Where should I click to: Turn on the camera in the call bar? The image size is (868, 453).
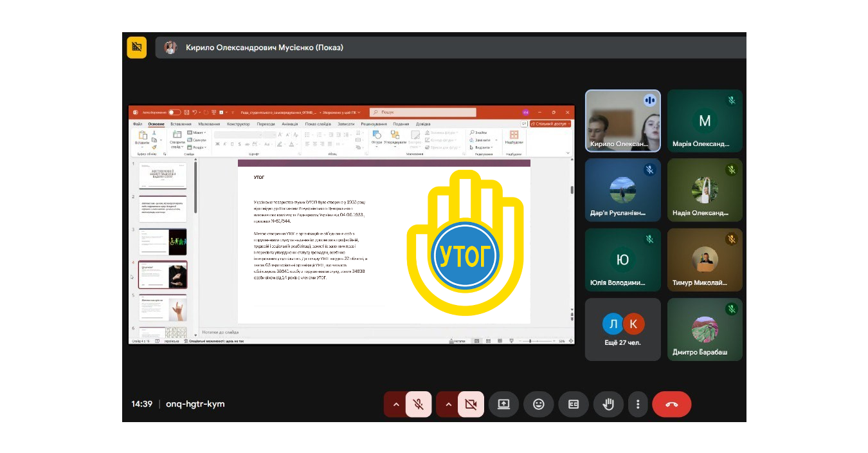[x=471, y=404]
